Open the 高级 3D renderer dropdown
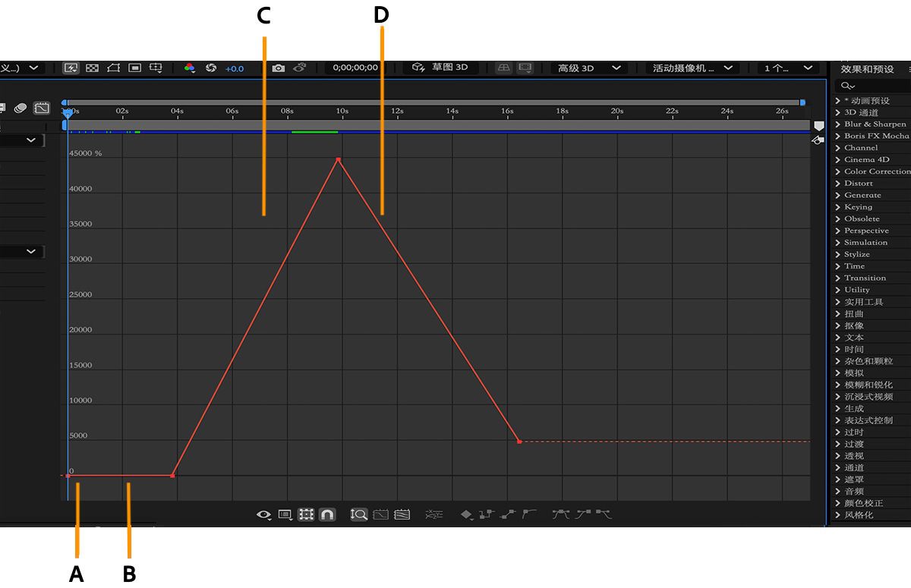Screen dimensions: 911x588 click(x=589, y=68)
